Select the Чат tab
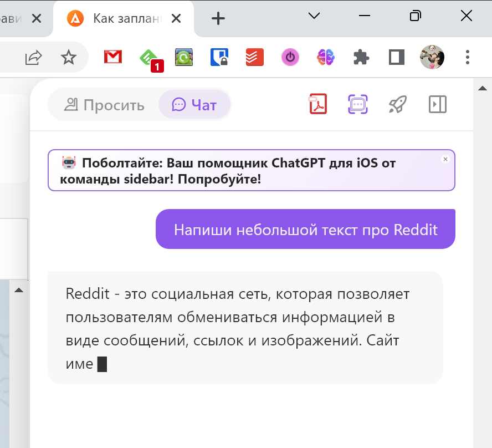 pos(194,105)
